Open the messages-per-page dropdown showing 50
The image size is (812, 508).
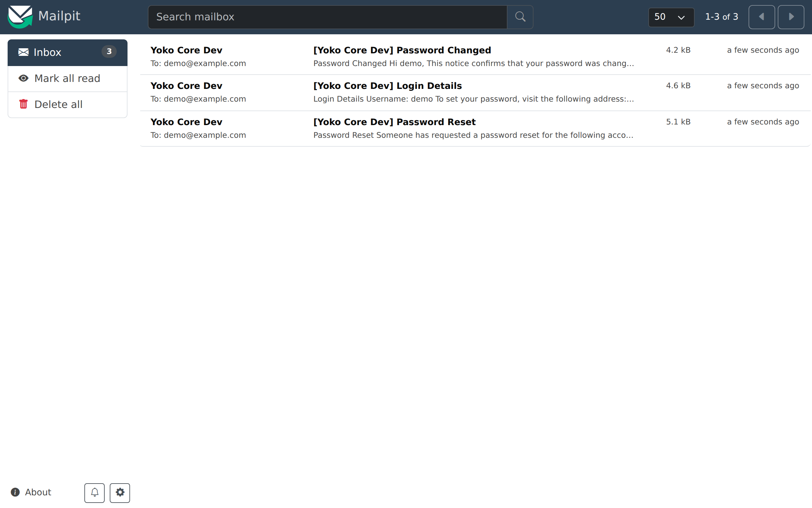coord(671,17)
